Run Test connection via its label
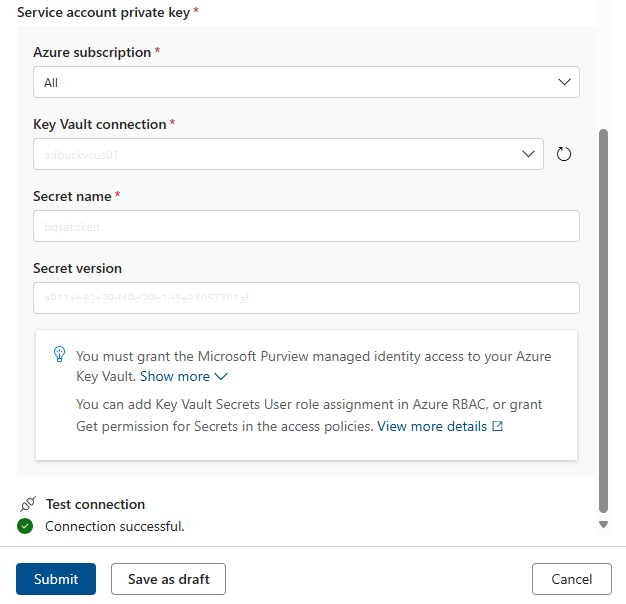626x604 pixels. coord(95,504)
